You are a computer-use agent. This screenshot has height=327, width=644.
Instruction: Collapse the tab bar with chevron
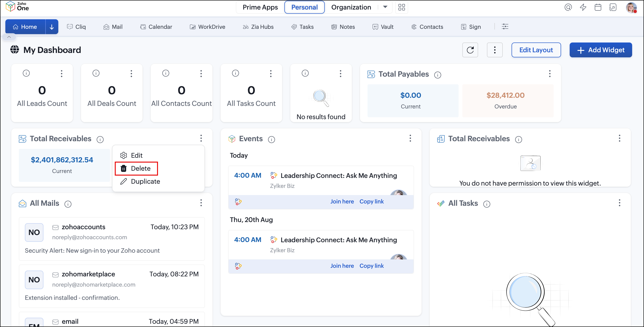9,37
